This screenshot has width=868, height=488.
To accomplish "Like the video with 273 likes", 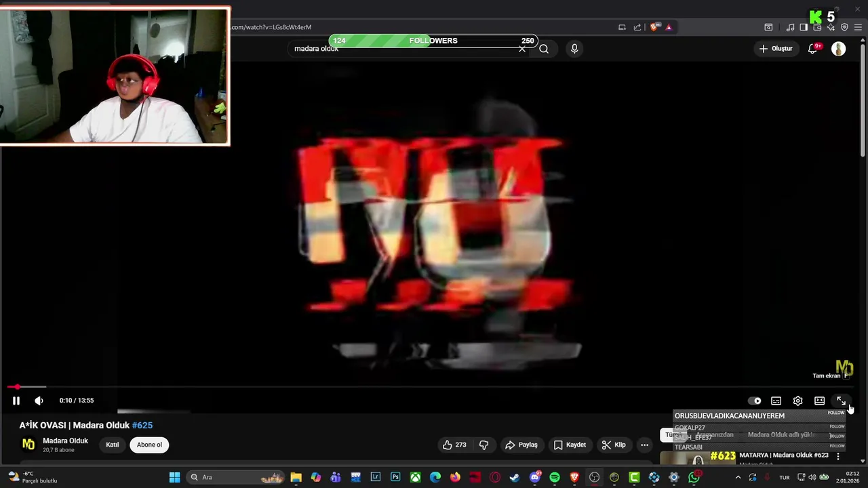I will point(454,445).
